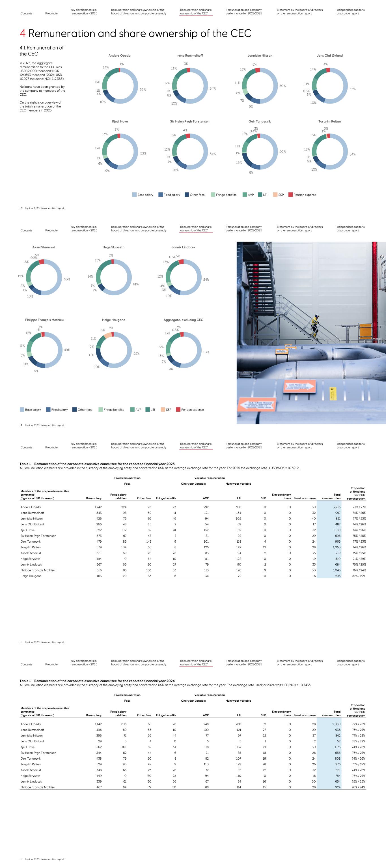Click Remuneration and company performance link atop page 13
The height and width of the screenshot is (868, 386).
pyautogui.click(x=243, y=12)
